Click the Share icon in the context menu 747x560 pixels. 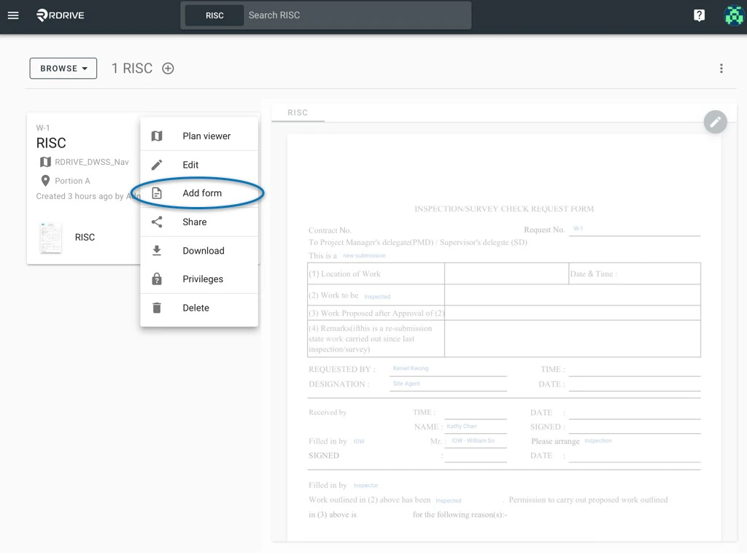pyautogui.click(x=156, y=222)
